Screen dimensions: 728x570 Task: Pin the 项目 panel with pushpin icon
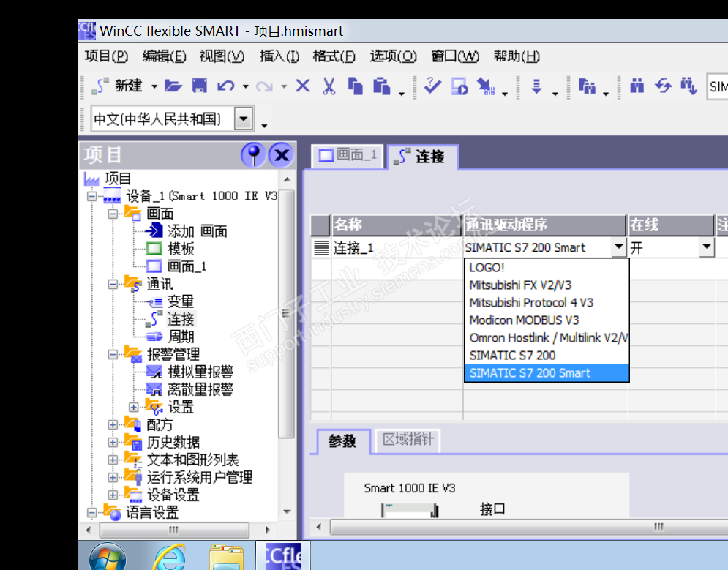(253, 155)
